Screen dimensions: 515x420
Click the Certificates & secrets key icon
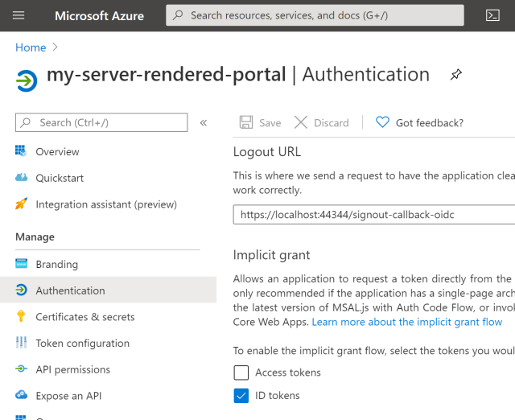tap(21, 317)
